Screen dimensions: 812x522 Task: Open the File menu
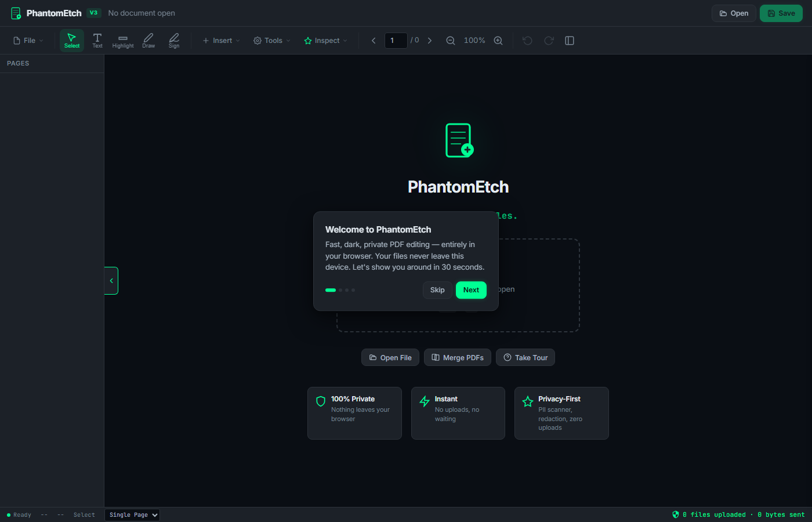coord(27,40)
